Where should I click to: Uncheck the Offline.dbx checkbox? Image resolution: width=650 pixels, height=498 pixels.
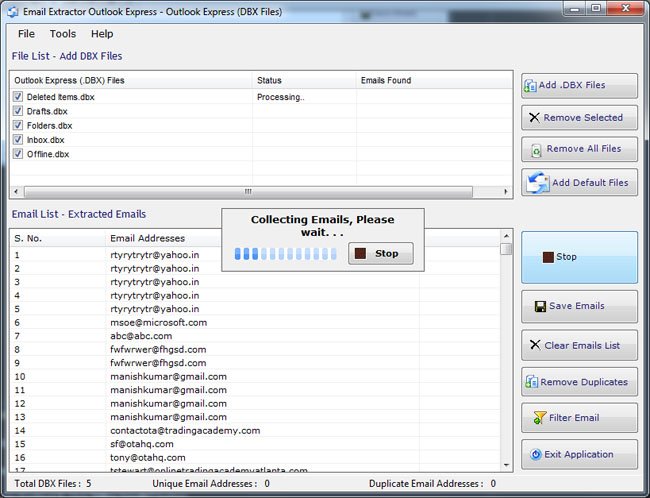point(17,154)
